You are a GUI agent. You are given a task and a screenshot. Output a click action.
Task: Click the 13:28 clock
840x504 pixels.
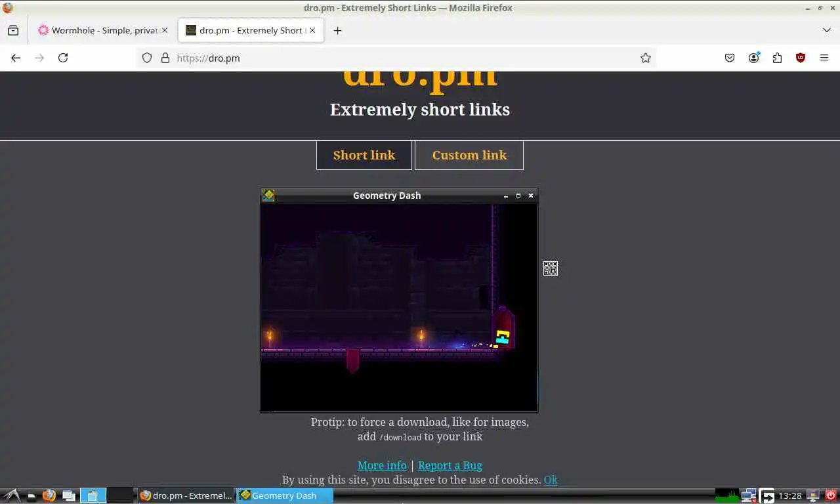coord(790,495)
